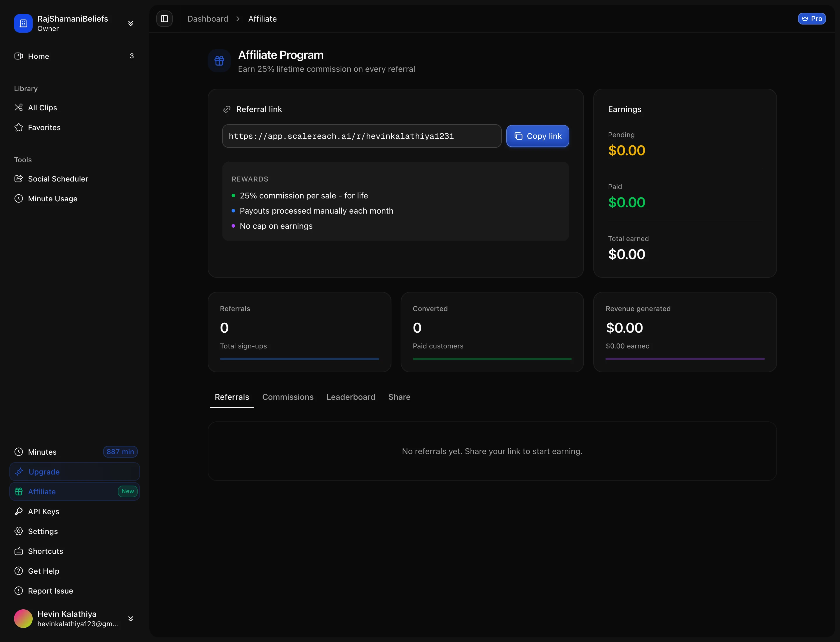Click the purple bullet beside No cap
The width and height of the screenshot is (840, 642).
[233, 226]
